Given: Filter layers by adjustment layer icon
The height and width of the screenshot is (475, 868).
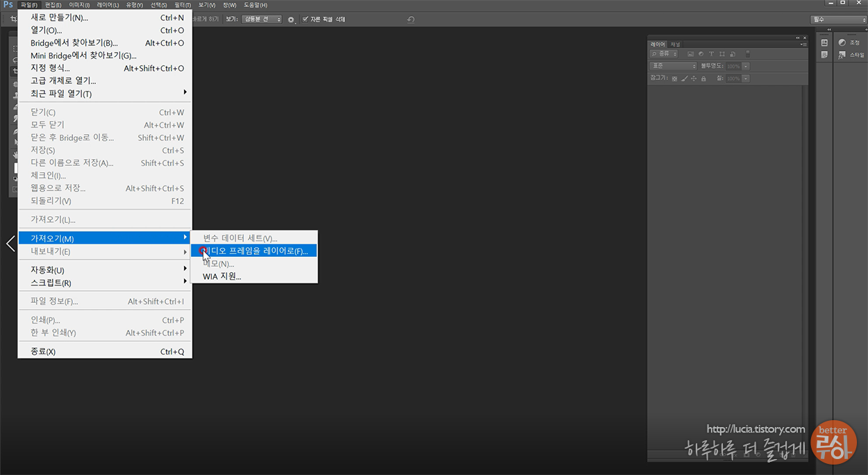Looking at the screenshot, I should (701, 53).
